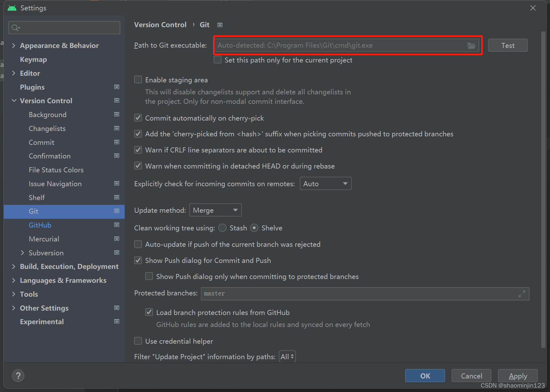Click the Protected branches text field
The width and height of the screenshot is (550, 392).
click(x=365, y=294)
